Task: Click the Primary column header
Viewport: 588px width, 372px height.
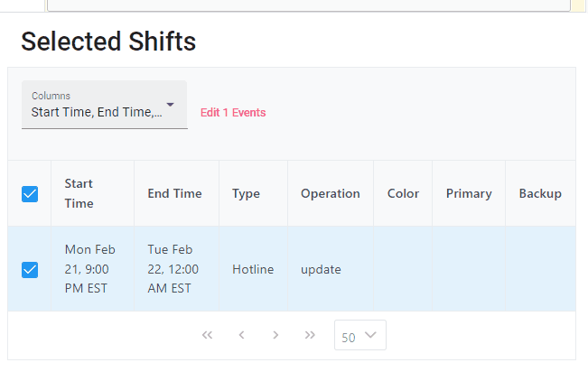Action: [468, 193]
